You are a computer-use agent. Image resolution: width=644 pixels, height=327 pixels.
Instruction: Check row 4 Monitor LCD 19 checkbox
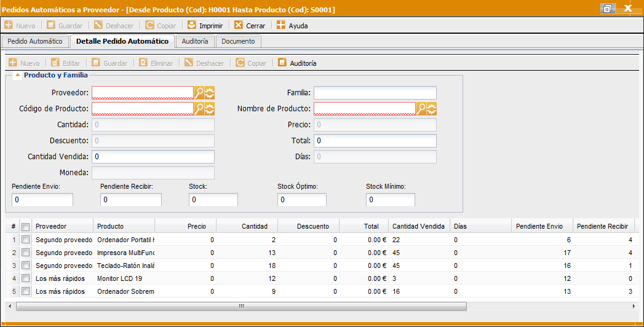click(25, 278)
